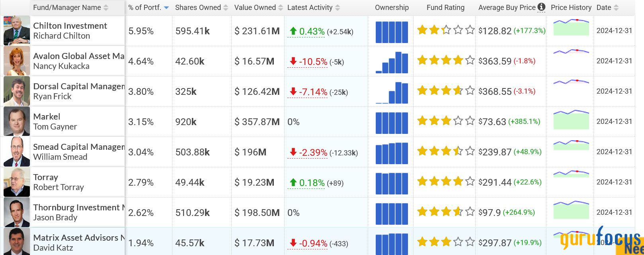The image size is (644, 255).
Task: Click Chilton's 0.43% latest activity
Action: 307,31
